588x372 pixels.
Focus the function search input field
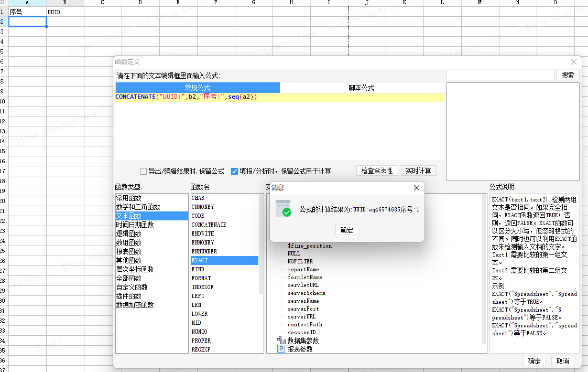point(500,75)
